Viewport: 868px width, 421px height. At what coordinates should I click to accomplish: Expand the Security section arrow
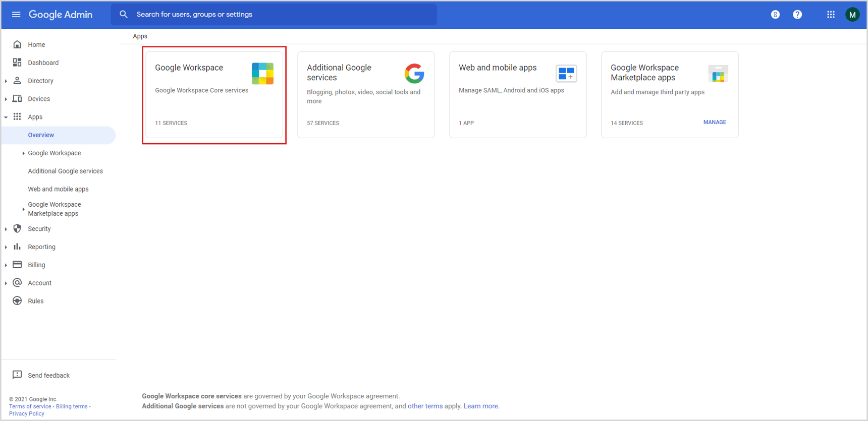[x=6, y=229]
